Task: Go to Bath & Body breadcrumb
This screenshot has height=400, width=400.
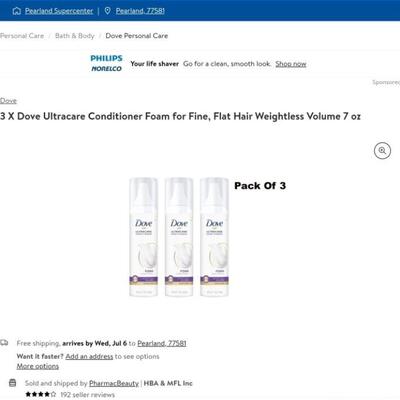Action: 75,36
